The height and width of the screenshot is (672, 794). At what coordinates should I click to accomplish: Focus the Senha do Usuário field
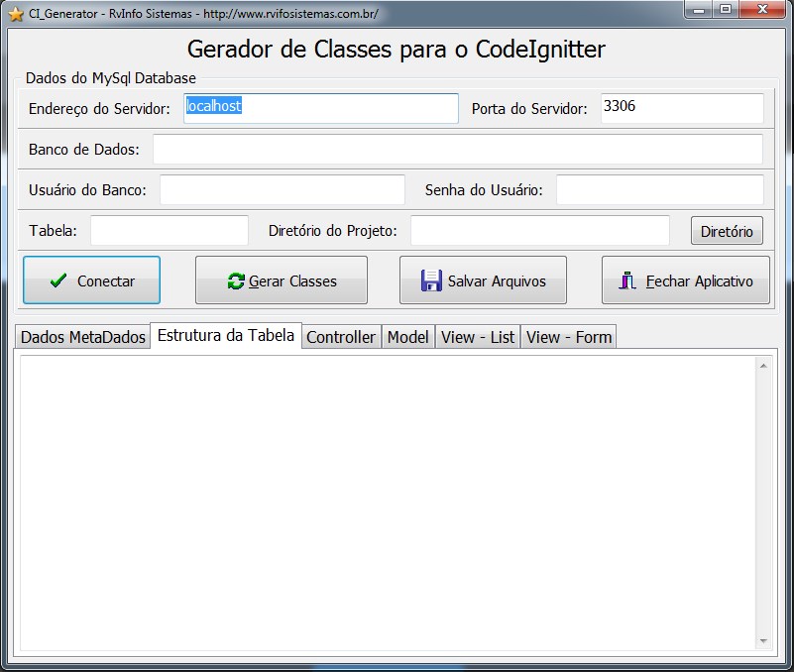659,189
